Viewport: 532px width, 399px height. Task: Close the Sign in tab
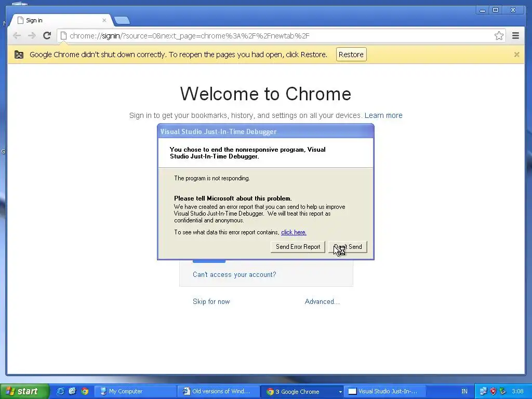click(x=104, y=20)
